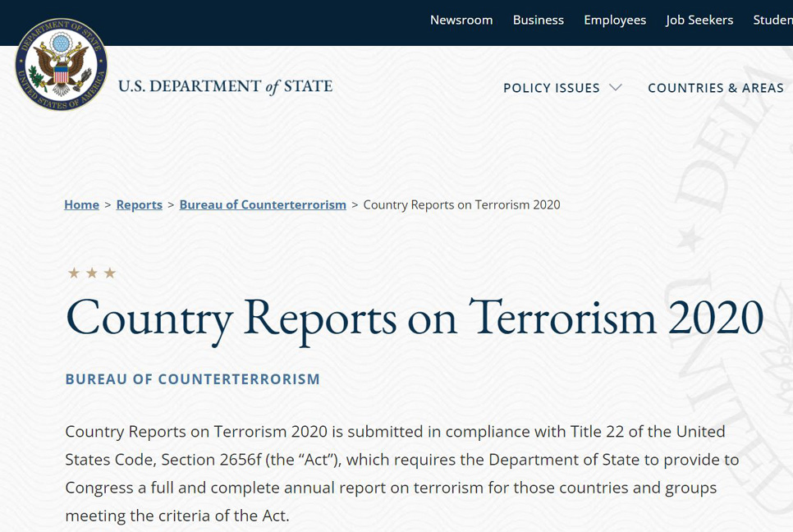Follow the Home breadcrumb link
Viewport: 793px width, 532px height.
(81, 204)
